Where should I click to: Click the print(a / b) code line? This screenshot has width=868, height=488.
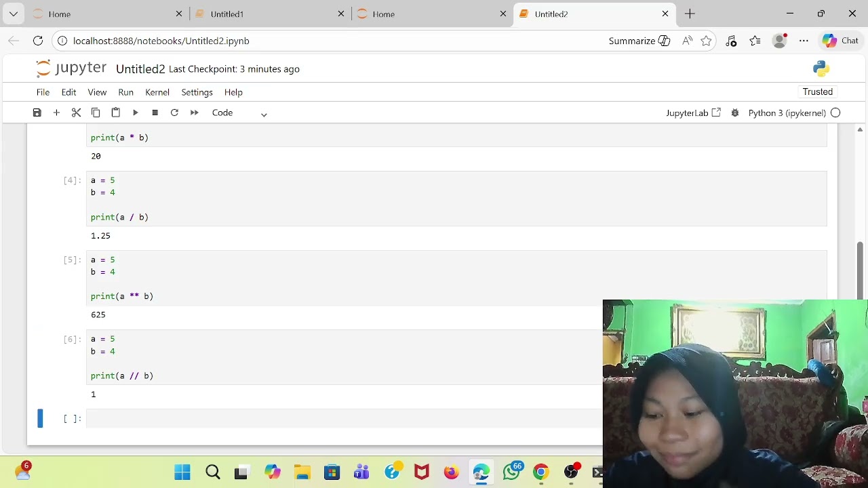tap(119, 217)
